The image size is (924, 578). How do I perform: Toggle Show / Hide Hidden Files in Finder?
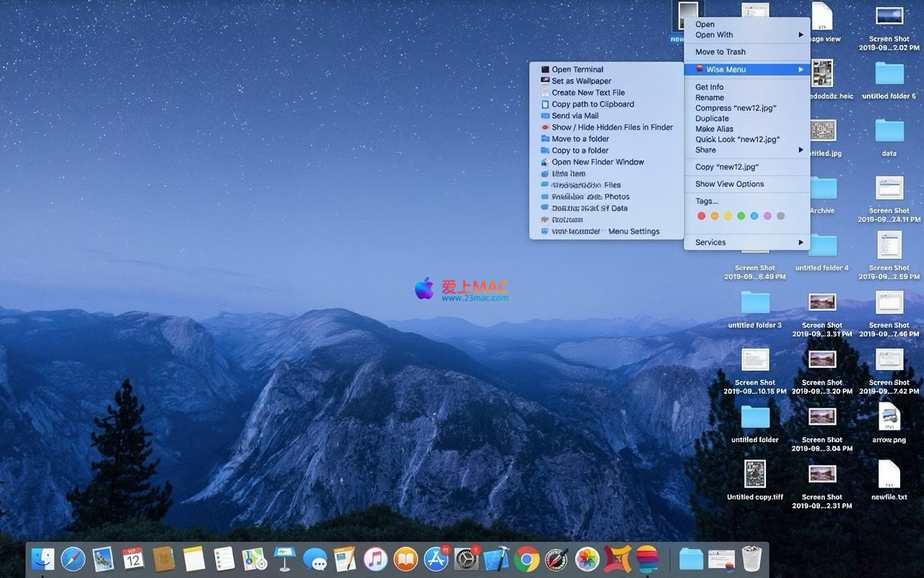point(611,127)
